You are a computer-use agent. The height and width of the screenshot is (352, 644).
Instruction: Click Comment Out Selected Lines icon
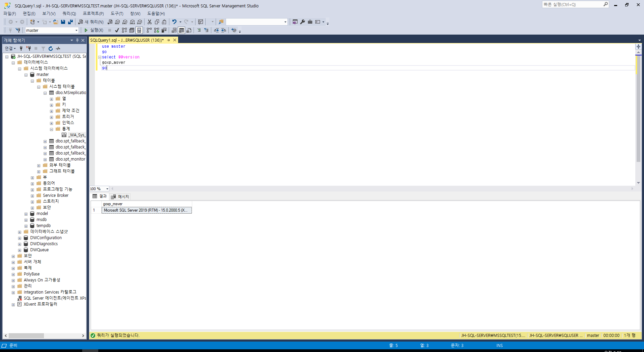[199, 30]
